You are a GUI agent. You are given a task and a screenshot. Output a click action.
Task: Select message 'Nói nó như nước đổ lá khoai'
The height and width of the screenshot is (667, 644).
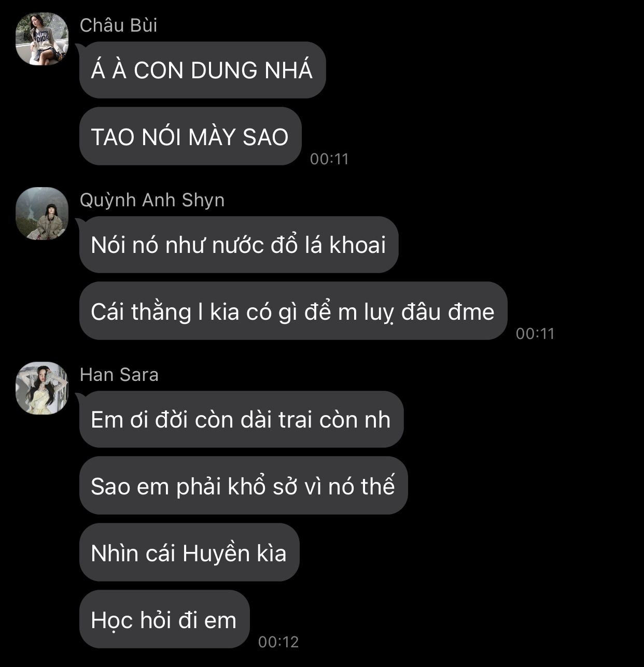(239, 245)
